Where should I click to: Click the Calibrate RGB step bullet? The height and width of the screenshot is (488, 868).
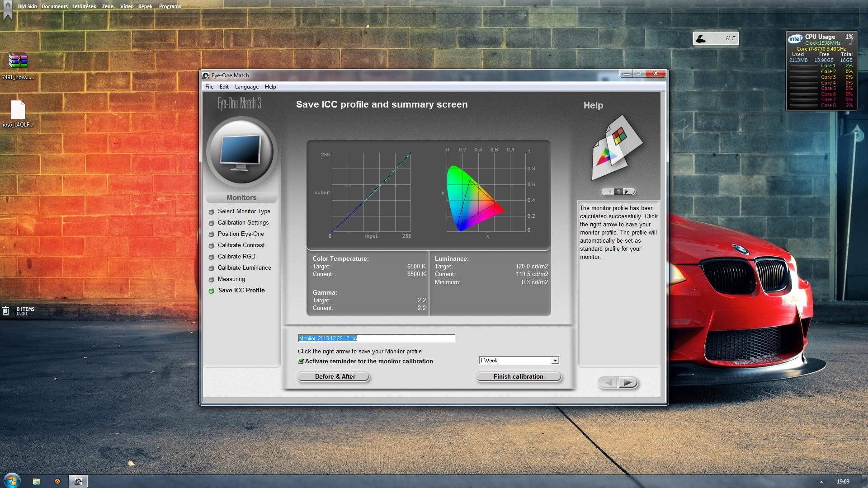pos(211,257)
